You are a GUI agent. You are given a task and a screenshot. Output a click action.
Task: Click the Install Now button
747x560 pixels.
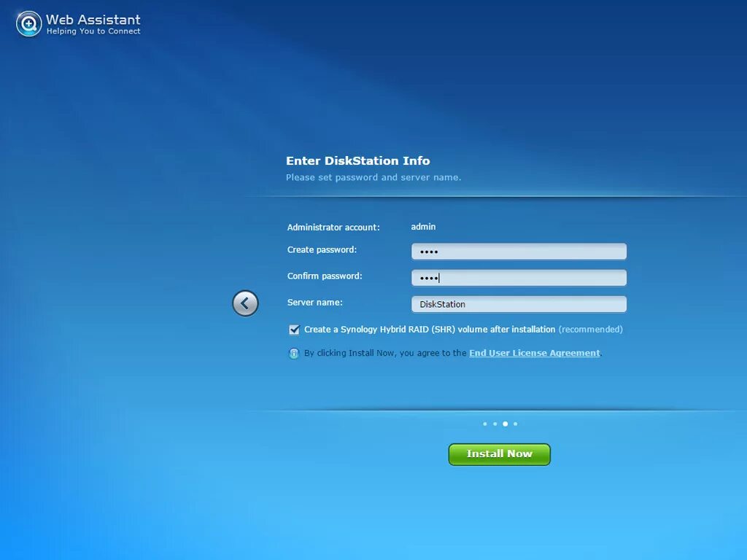click(x=499, y=454)
